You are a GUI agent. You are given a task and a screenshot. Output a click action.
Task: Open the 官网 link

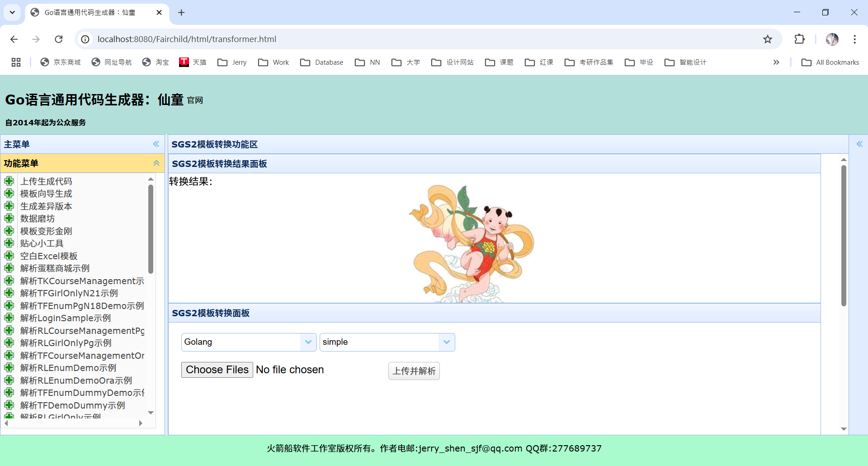coord(194,100)
